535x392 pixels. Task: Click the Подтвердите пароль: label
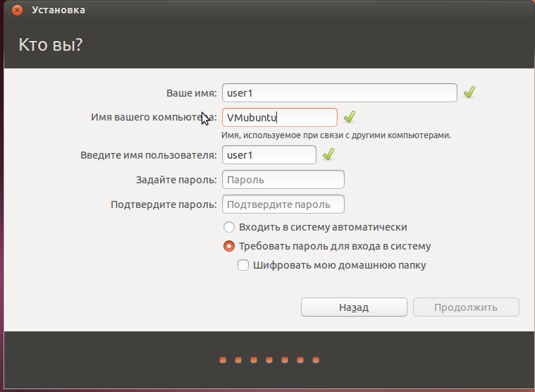tap(164, 204)
